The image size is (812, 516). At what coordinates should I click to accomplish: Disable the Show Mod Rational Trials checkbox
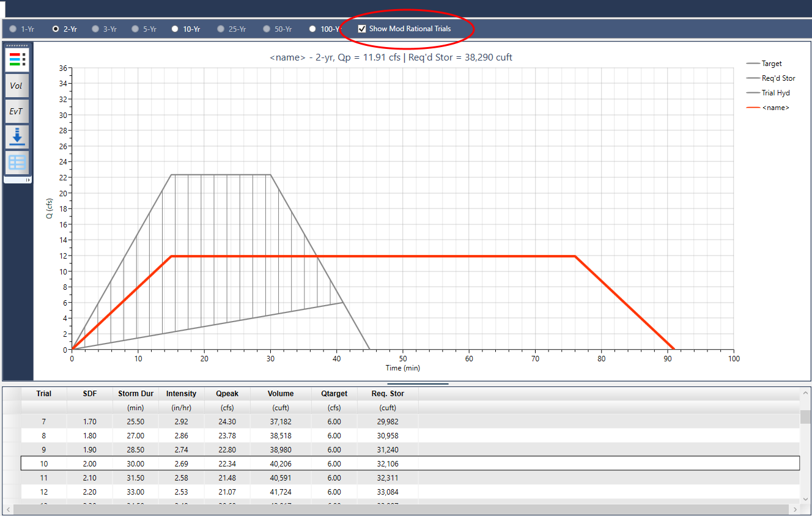pos(362,28)
